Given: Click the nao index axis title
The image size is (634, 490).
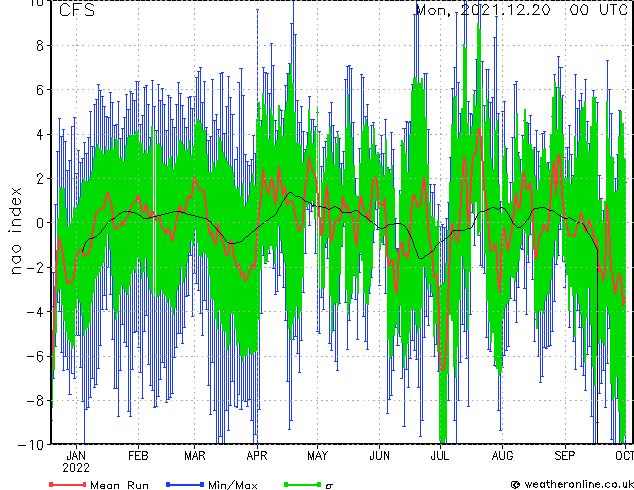Looking at the screenshot, I should [15, 231].
